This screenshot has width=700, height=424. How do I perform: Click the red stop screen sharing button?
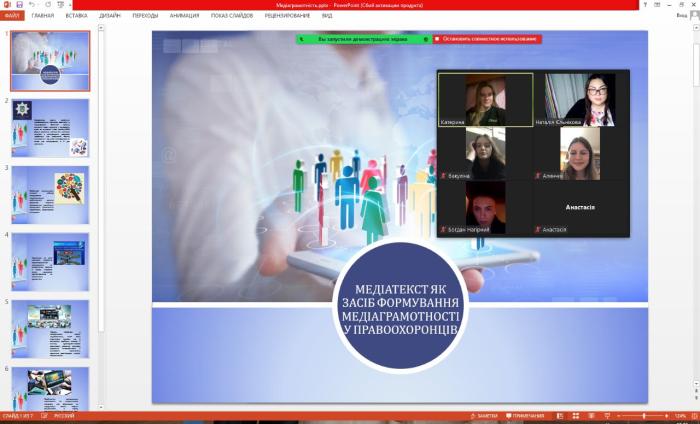click(487, 39)
